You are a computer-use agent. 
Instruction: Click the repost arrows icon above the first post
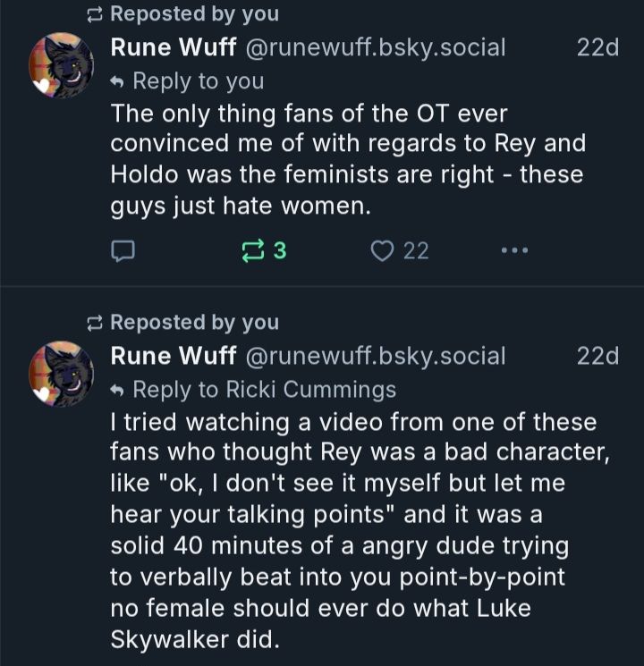point(95,14)
